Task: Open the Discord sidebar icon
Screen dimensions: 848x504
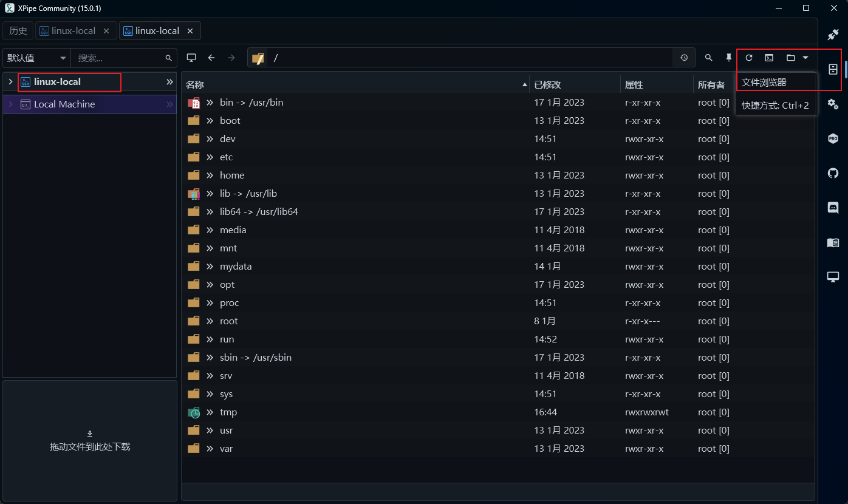Action: pos(833,208)
